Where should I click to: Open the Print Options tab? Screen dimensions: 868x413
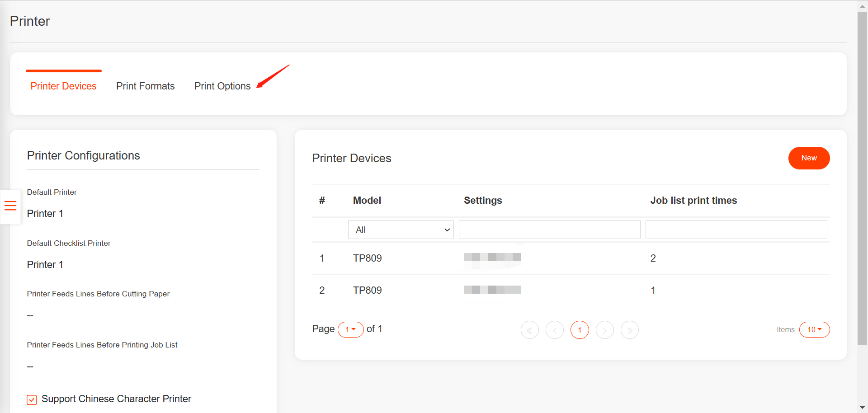pyautogui.click(x=222, y=86)
